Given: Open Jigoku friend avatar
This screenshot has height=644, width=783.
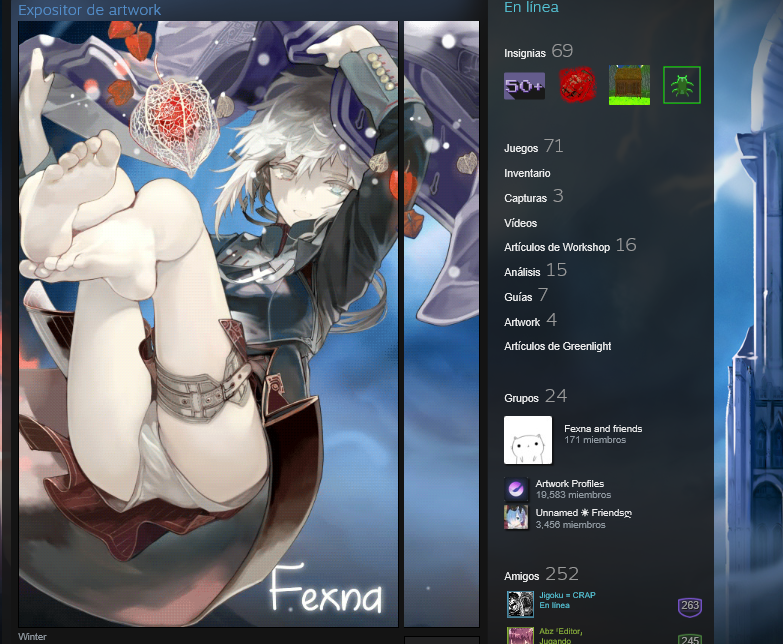Looking at the screenshot, I should tap(520, 604).
